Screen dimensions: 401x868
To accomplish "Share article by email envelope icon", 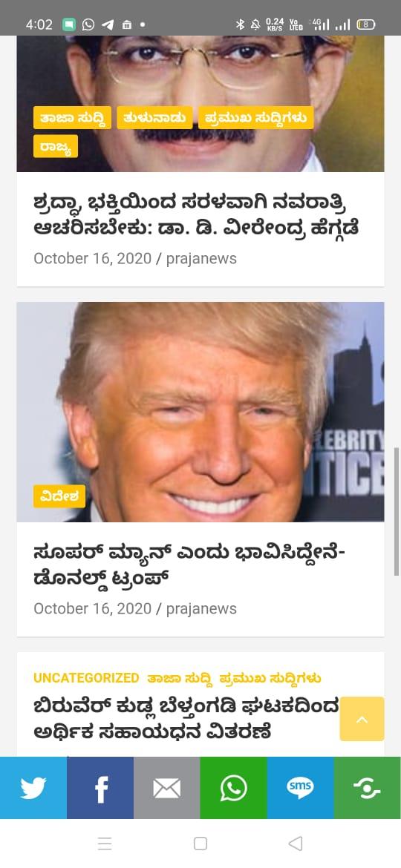I will point(167,788).
